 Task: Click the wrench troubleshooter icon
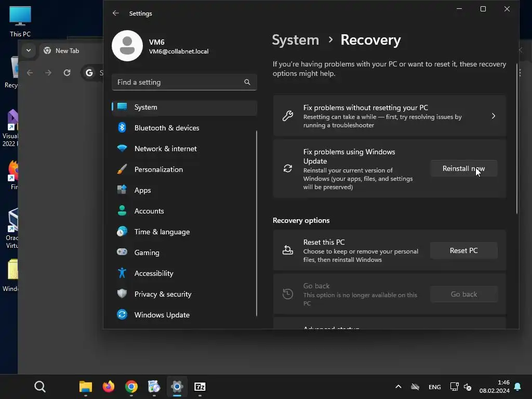(x=288, y=116)
